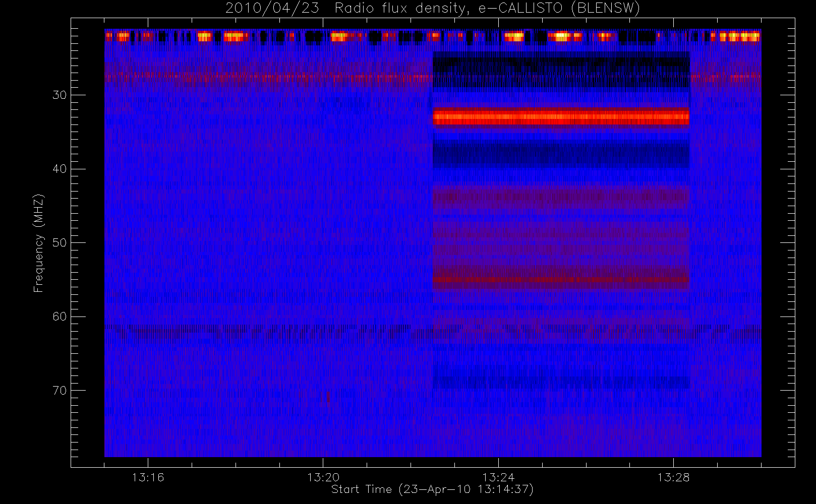Click the 50 frequency tick label
The height and width of the screenshot is (504, 816).
(60, 243)
